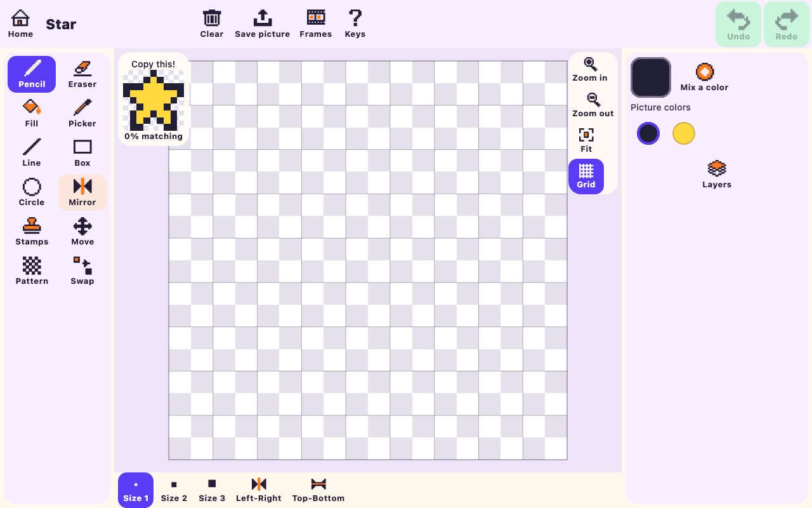Go to Home
The height and width of the screenshot is (508, 812).
[20, 24]
